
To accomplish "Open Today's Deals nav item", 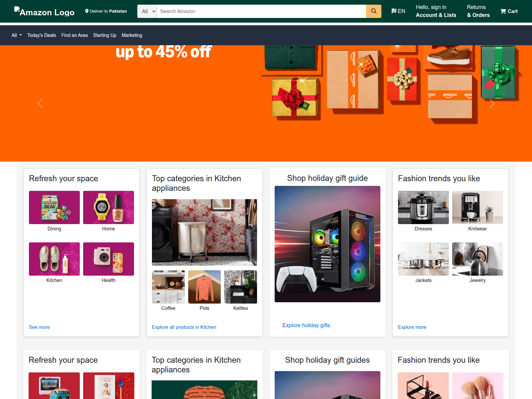I will (42, 35).
